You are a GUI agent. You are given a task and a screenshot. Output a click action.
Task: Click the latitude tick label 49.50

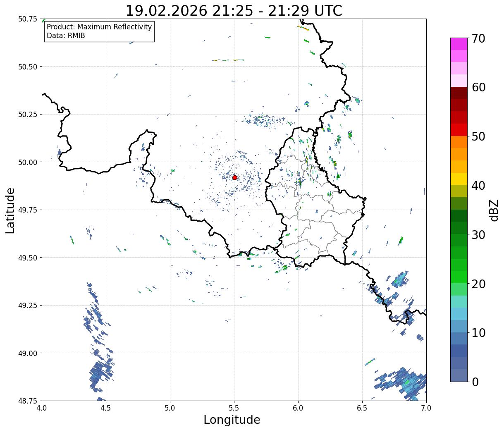28,258
